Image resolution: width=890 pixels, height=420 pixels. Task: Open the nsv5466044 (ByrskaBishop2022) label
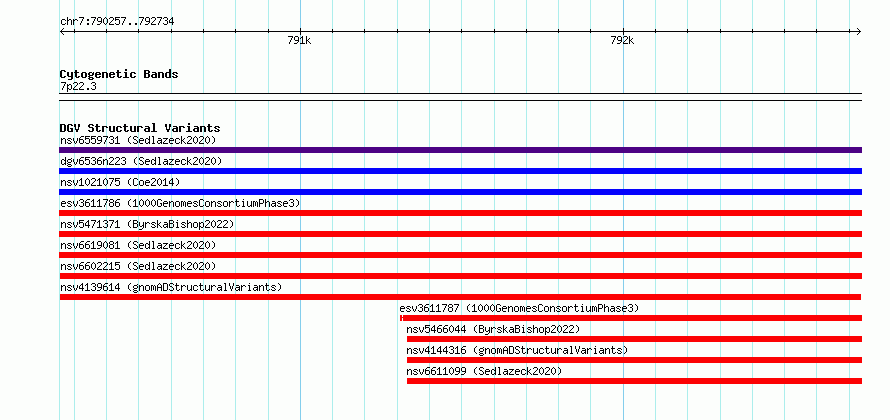[x=493, y=329]
